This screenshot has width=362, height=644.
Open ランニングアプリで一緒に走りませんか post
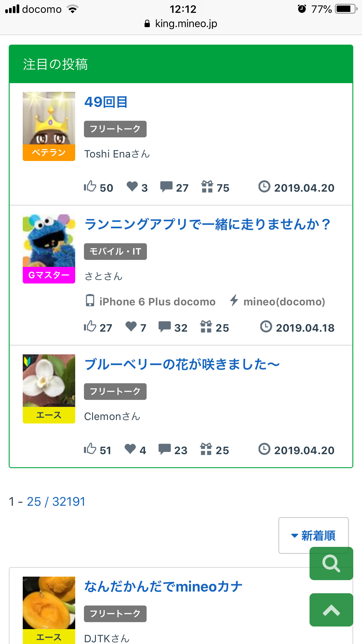pos(208,225)
